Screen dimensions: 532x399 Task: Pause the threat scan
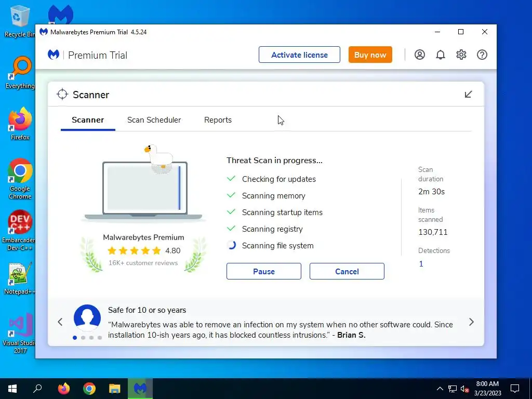click(263, 271)
